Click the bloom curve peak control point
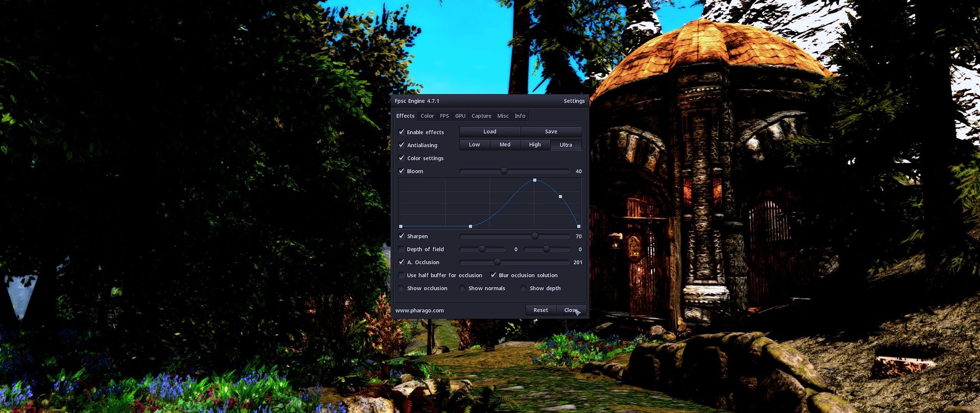Screen dimensions: 980x413 tap(535, 180)
